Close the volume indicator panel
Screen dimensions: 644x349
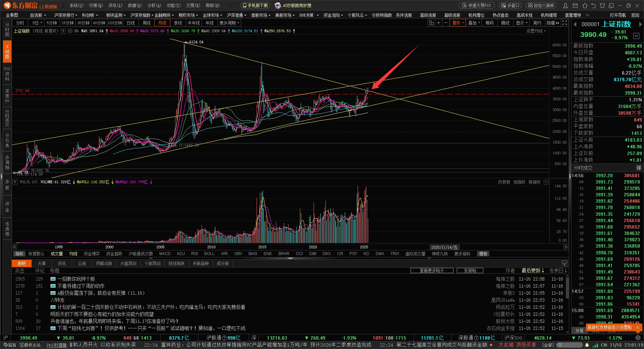[546, 182]
